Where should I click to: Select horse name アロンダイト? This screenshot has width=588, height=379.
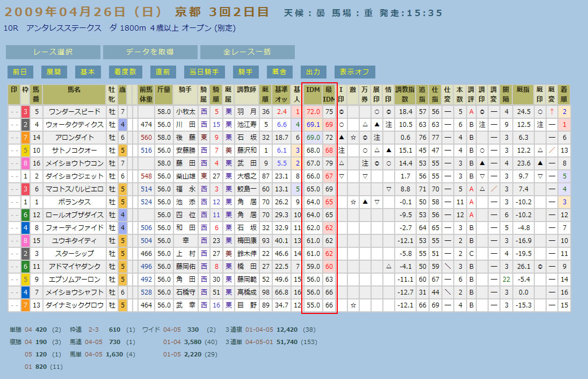[x=74, y=137]
